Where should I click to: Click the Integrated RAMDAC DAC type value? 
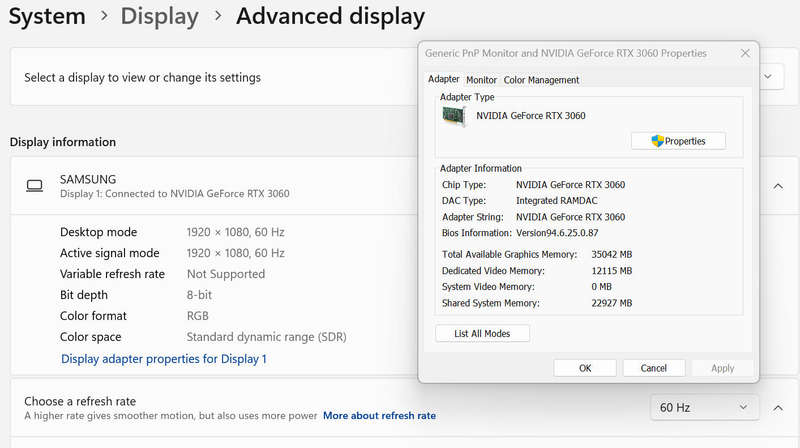tap(557, 201)
